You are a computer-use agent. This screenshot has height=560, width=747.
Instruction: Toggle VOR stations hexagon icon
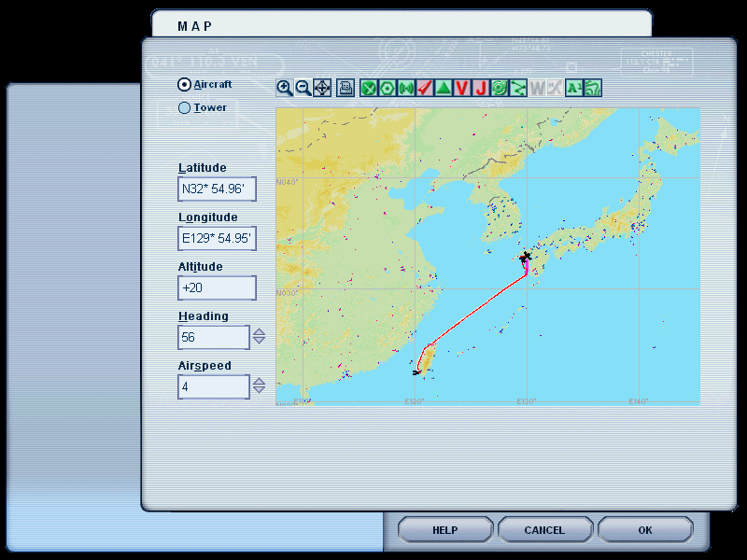pyautogui.click(x=388, y=88)
